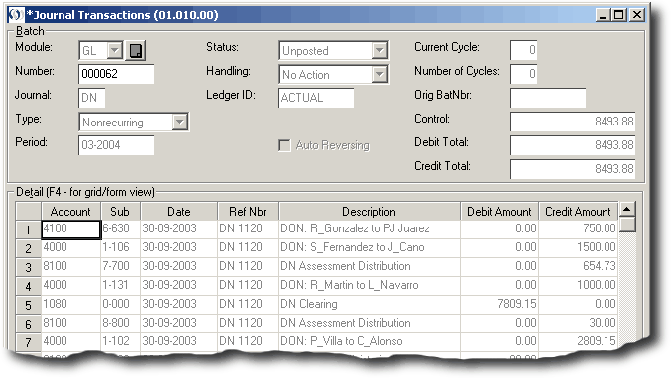Click the application icon in the title bar
The width and height of the screenshot is (672, 378).
[x=16, y=15]
